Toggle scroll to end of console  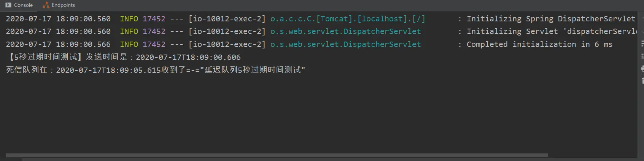(x=642, y=56)
